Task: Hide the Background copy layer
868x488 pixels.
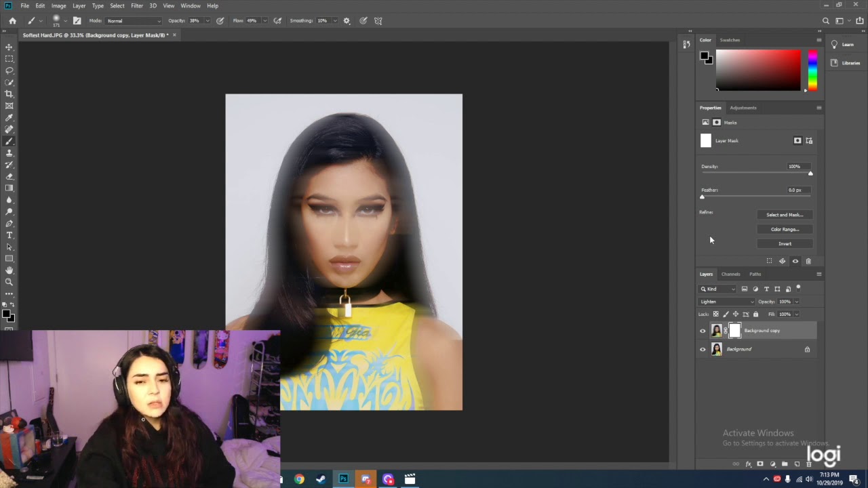Action: (703, 331)
